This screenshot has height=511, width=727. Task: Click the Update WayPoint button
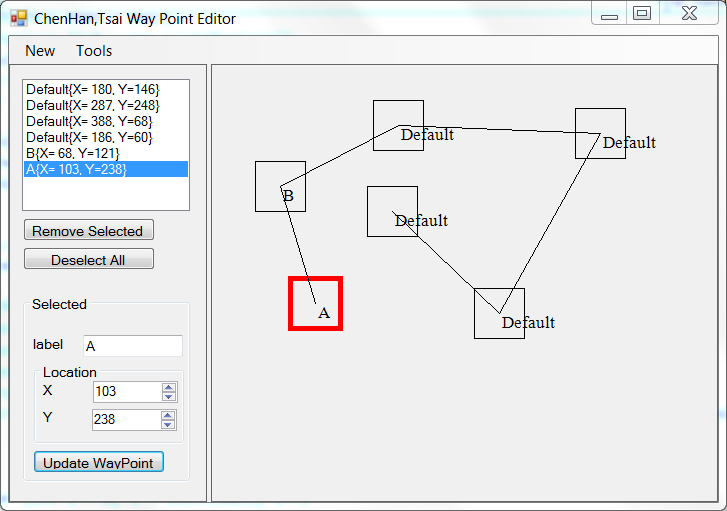coord(98,463)
